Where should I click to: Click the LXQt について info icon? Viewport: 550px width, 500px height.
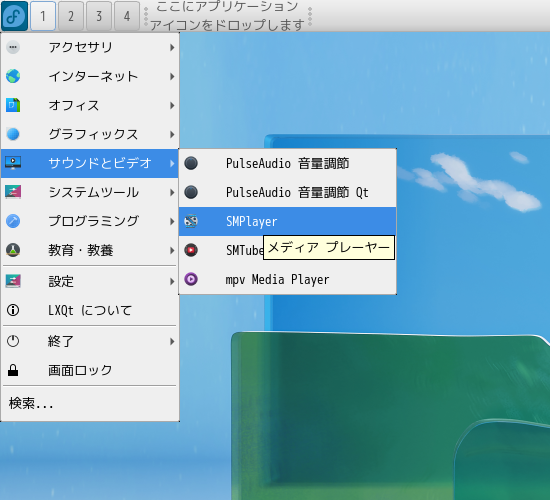[13, 310]
